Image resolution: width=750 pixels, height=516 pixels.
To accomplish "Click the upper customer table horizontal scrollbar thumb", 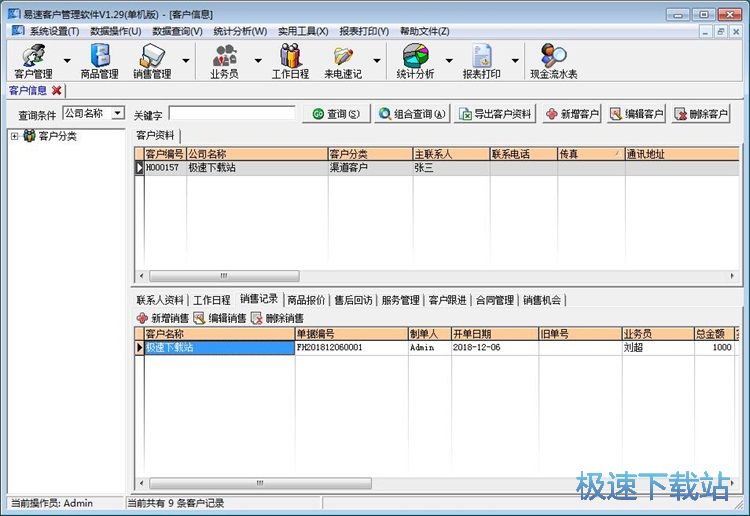I will click(224, 276).
